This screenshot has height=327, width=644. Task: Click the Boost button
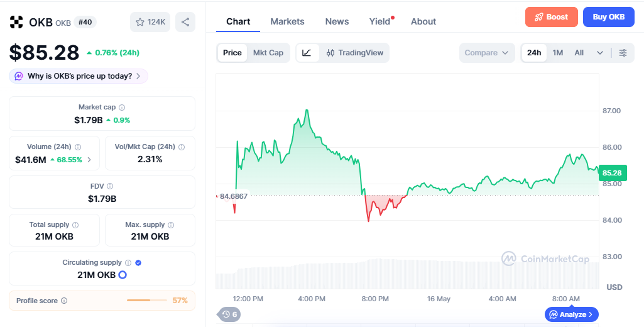[551, 17]
